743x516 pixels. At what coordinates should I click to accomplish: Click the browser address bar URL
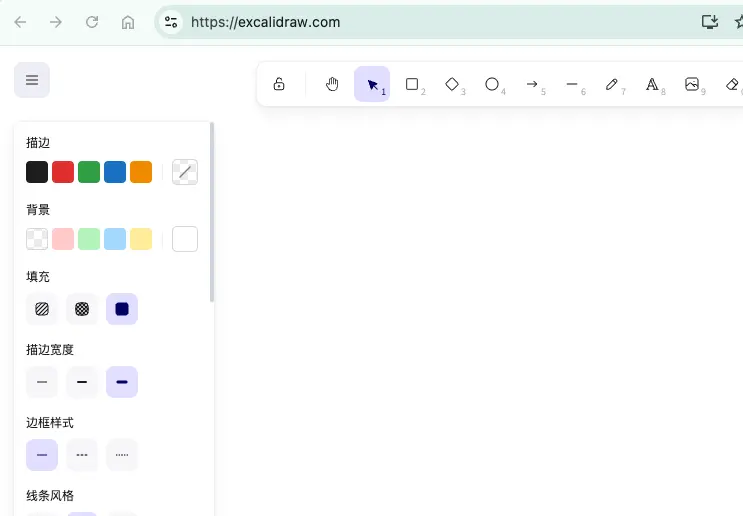265,22
